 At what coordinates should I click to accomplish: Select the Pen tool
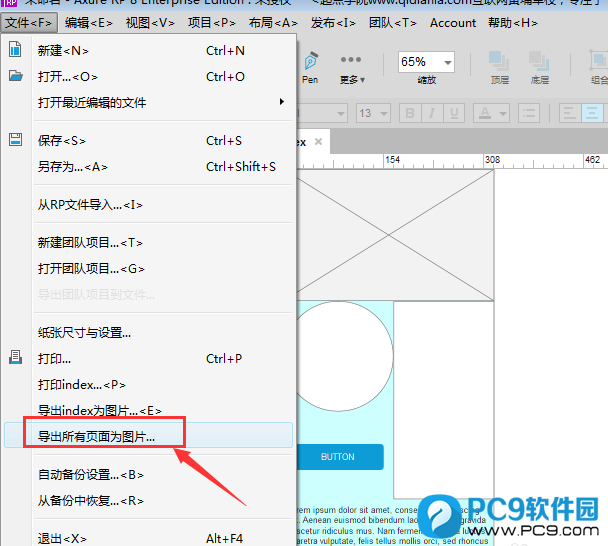pyautogui.click(x=311, y=68)
